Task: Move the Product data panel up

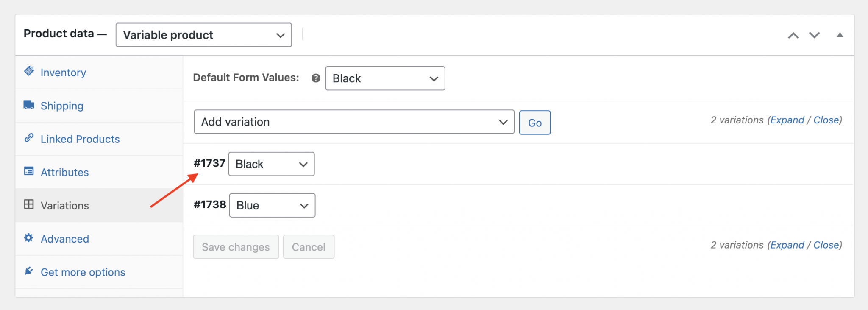Action: pyautogui.click(x=793, y=35)
